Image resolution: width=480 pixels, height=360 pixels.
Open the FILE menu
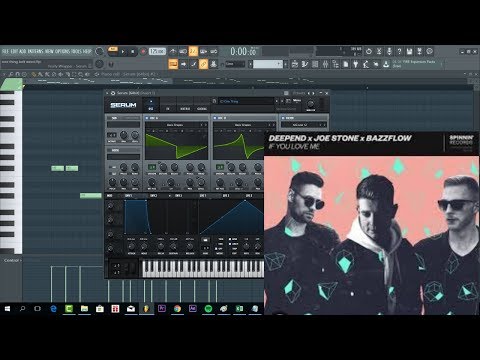tap(5, 51)
